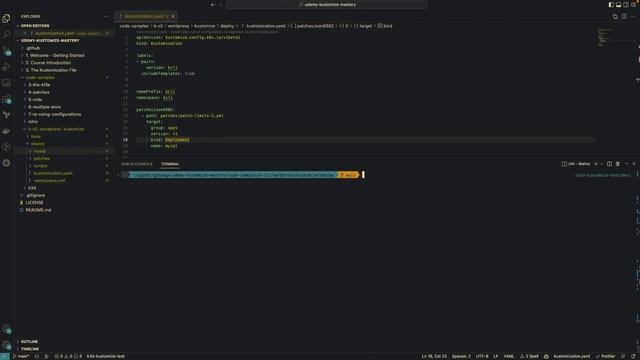Open Source Control view in activity bar
640x360 pixels.
click(x=7, y=51)
